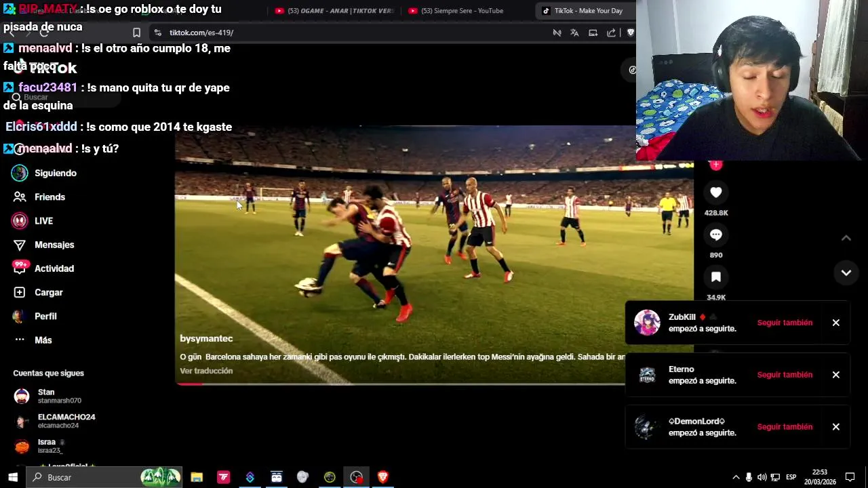The image size is (868, 488).
Task: Go to previous video with up chevron
Action: (846, 238)
